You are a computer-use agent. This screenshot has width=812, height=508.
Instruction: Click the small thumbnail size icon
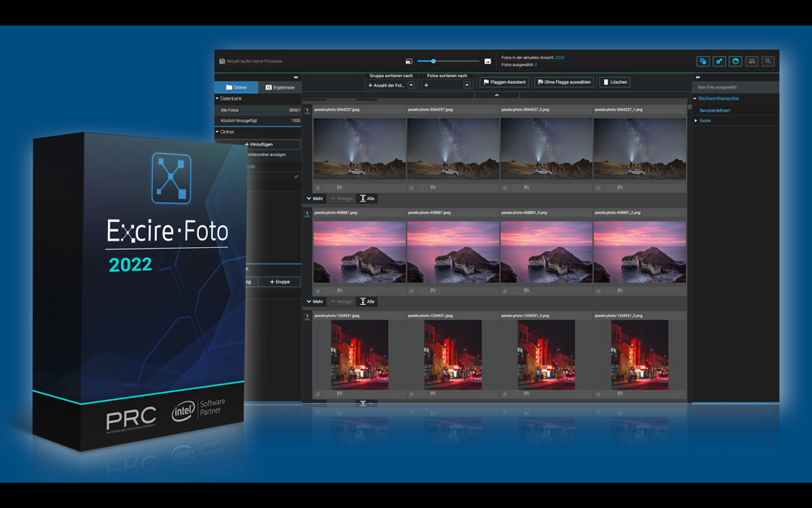tap(409, 61)
